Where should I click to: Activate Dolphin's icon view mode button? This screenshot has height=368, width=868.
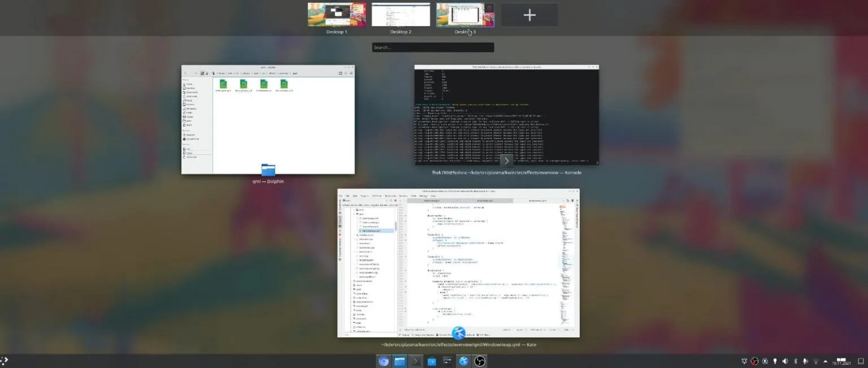pos(202,73)
